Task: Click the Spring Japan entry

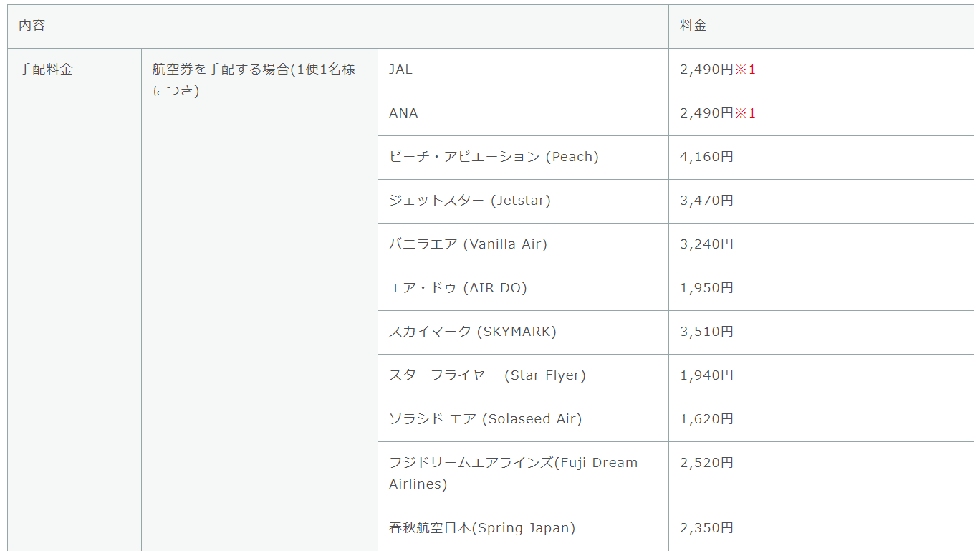Action: coord(482,528)
